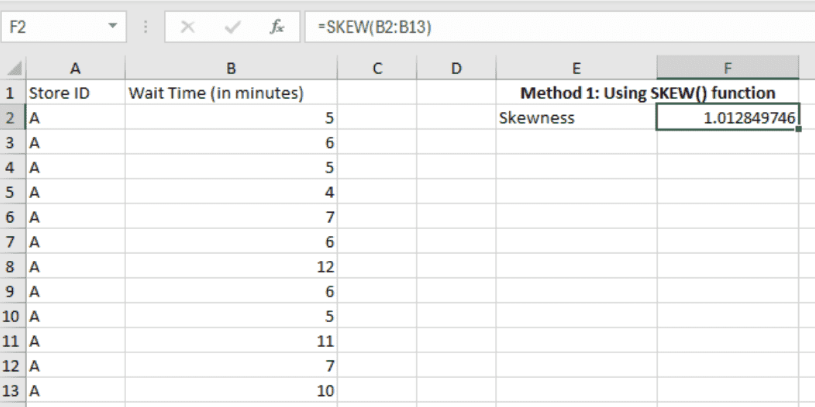Select column F header
This screenshot has width=815, height=407.
pos(728,68)
